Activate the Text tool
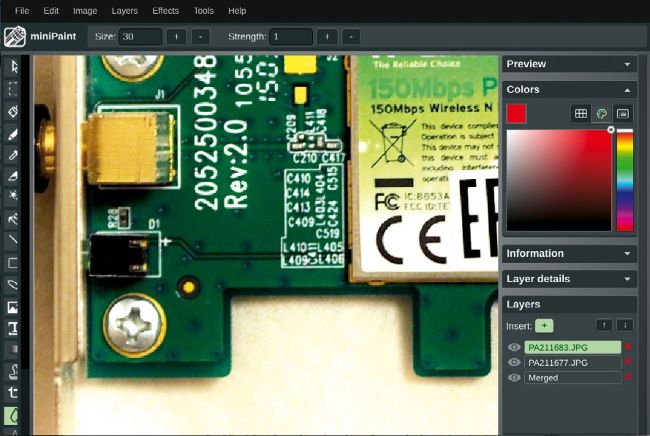 tap(14, 327)
